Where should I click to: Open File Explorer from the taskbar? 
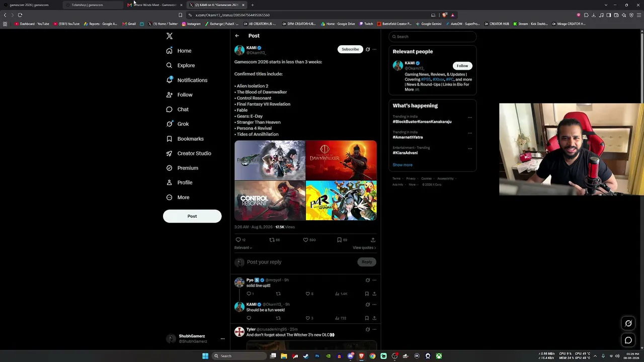284,356
